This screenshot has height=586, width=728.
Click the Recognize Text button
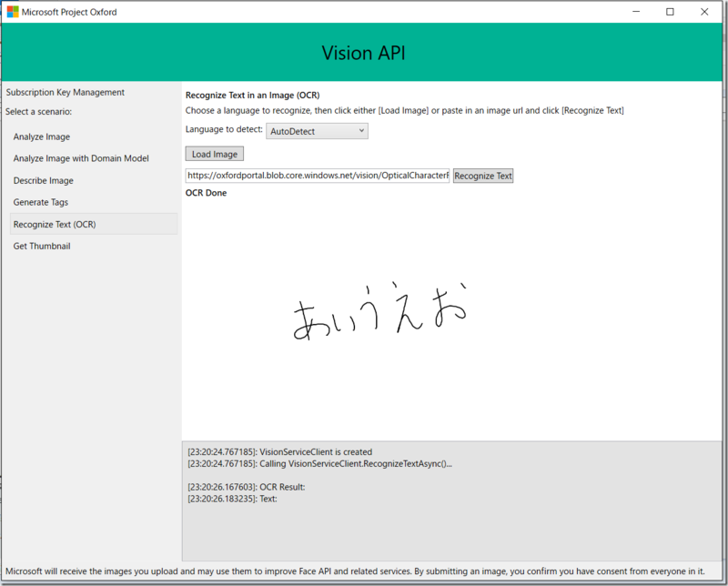click(483, 176)
